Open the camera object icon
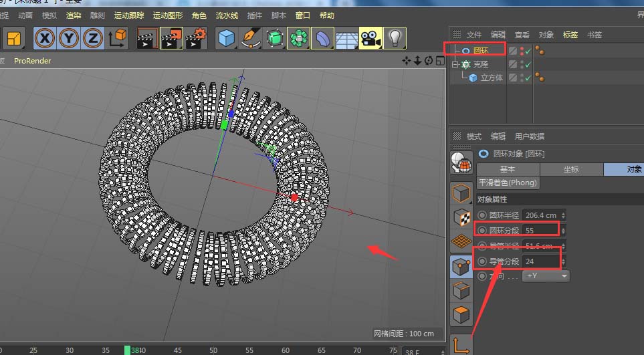644x355 pixels. 370,39
